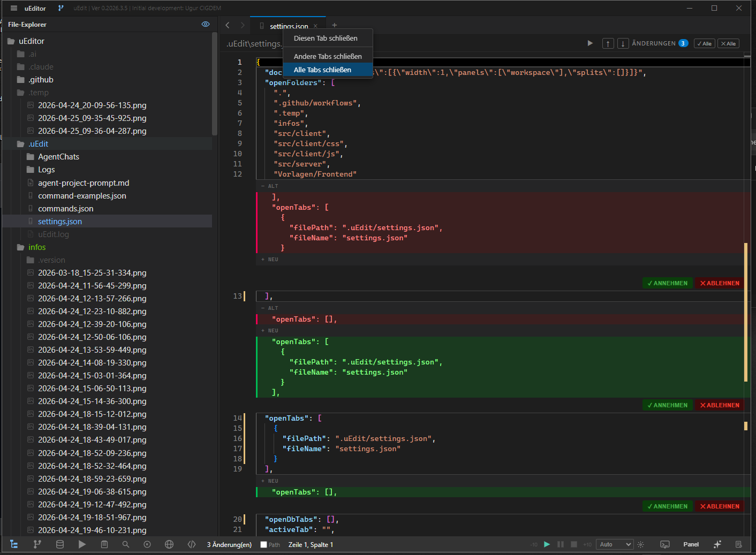The height and width of the screenshot is (555, 756).
Task: Jump to next change with down arrow
Action: [623, 43]
